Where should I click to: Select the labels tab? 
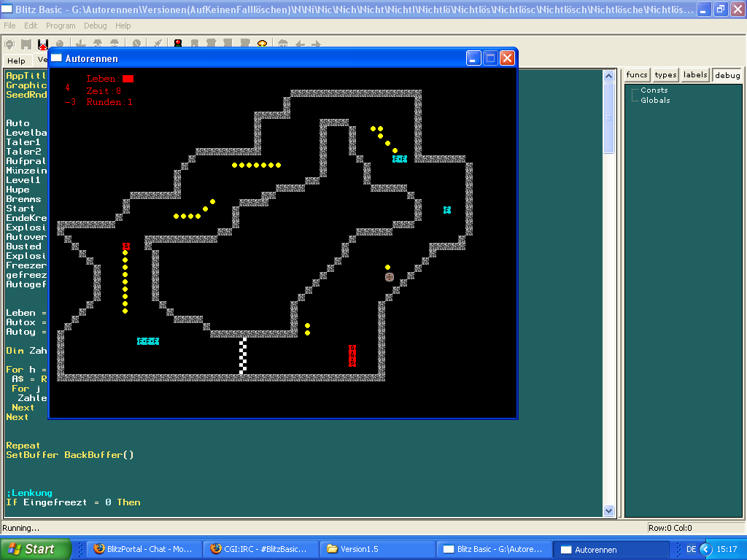point(695,75)
